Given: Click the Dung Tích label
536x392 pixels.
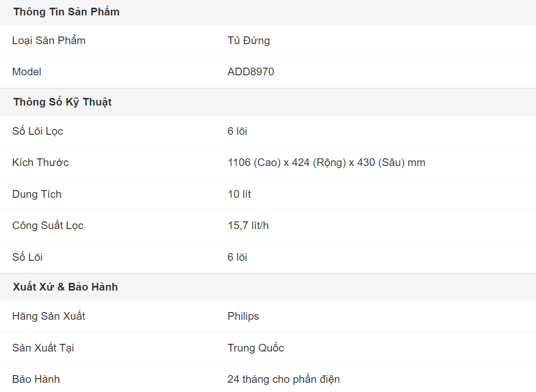Looking at the screenshot, I should coord(37,194).
